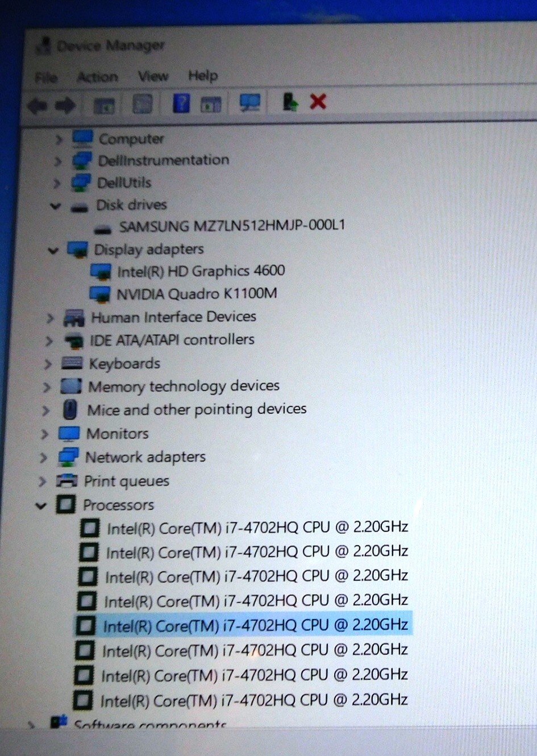Expand the Print queues node
Image resolution: width=537 pixels, height=756 pixels.
point(42,481)
